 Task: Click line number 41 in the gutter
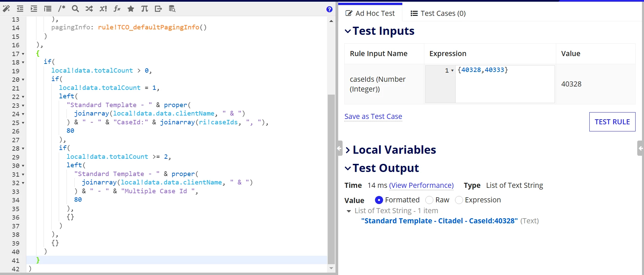tap(16, 260)
